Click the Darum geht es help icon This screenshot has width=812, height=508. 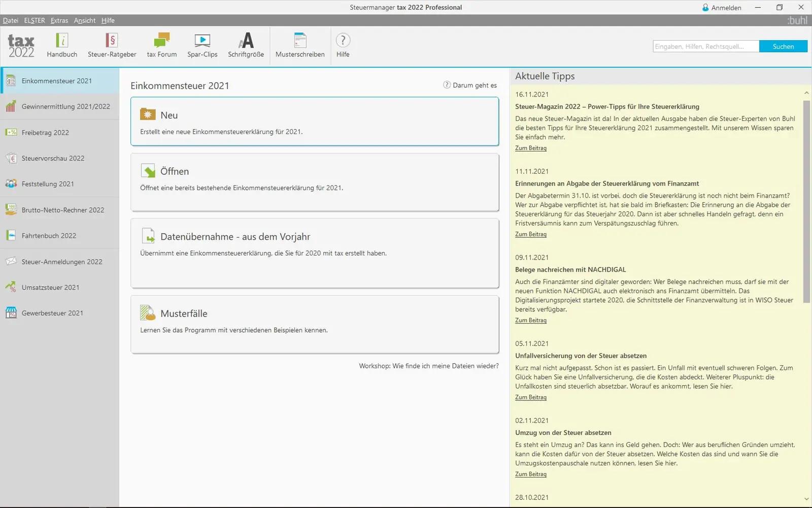(447, 85)
